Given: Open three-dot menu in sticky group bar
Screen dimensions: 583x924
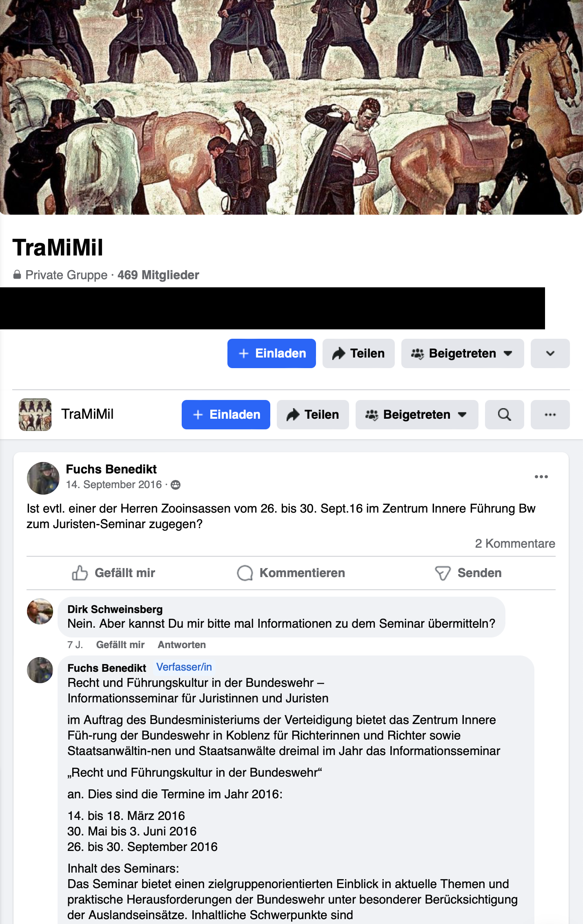Looking at the screenshot, I should pos(550,415).
